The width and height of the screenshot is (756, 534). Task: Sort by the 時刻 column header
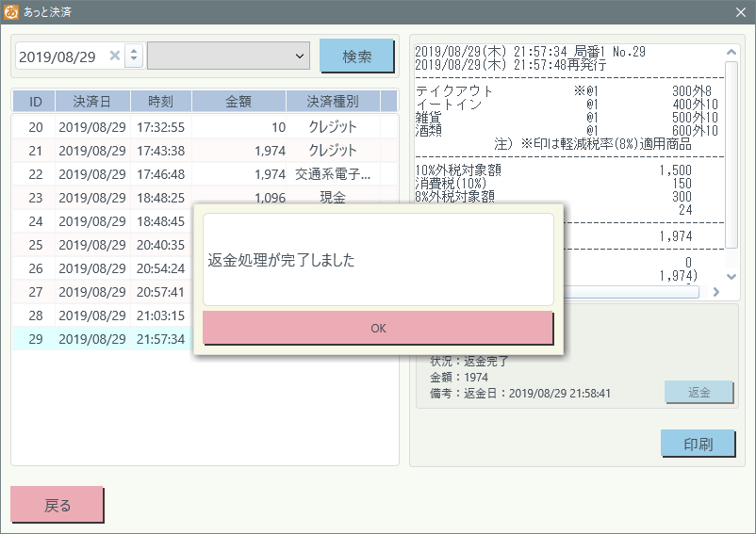[160, 101]
